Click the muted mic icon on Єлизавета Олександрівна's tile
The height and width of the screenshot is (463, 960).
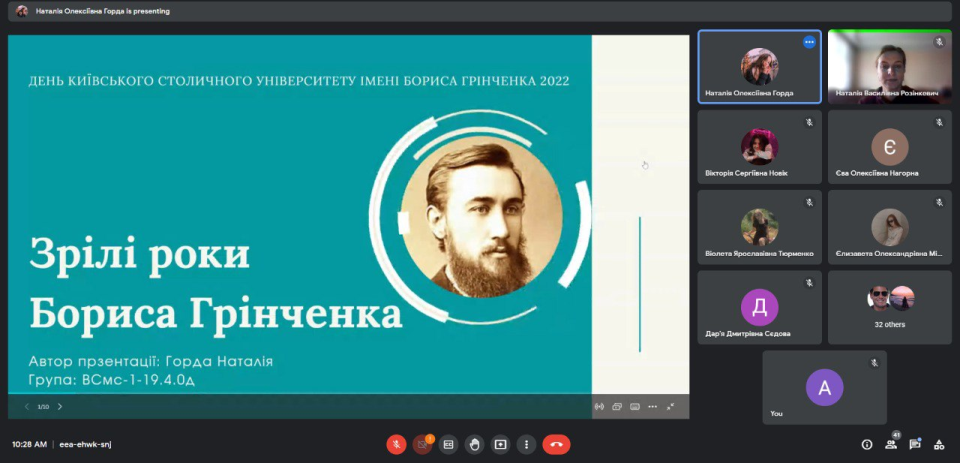point(939,202)
